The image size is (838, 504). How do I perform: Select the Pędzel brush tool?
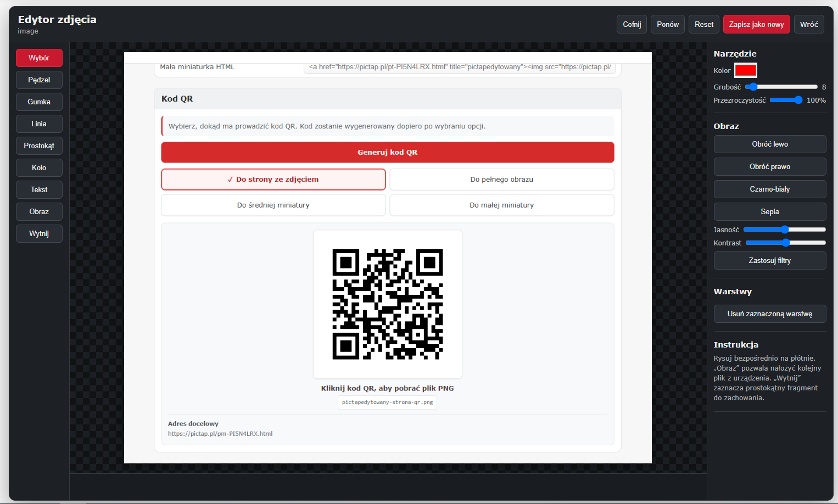click(39, 80)
